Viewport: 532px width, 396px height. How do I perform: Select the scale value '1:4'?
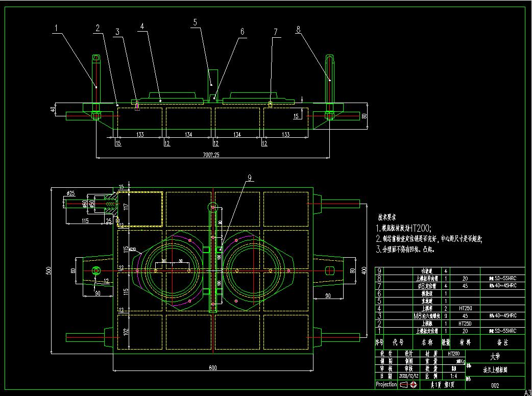click(x=453, y=376)
